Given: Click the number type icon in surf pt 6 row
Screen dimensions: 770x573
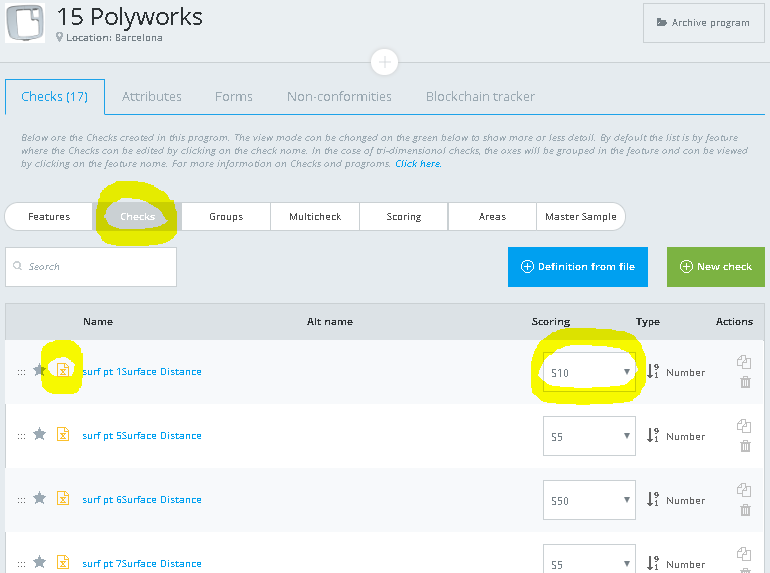Looking at the screenshot, I should (x=653, y=499).
